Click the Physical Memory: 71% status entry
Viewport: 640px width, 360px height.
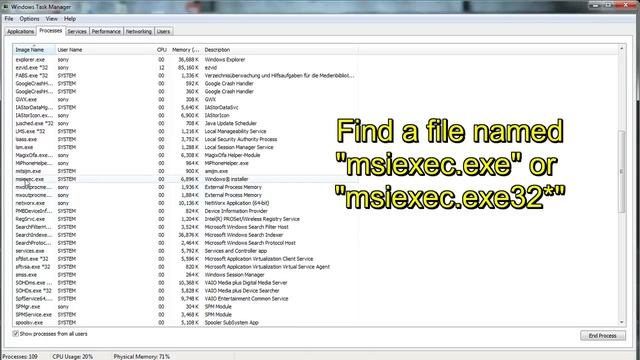[142, 356]
